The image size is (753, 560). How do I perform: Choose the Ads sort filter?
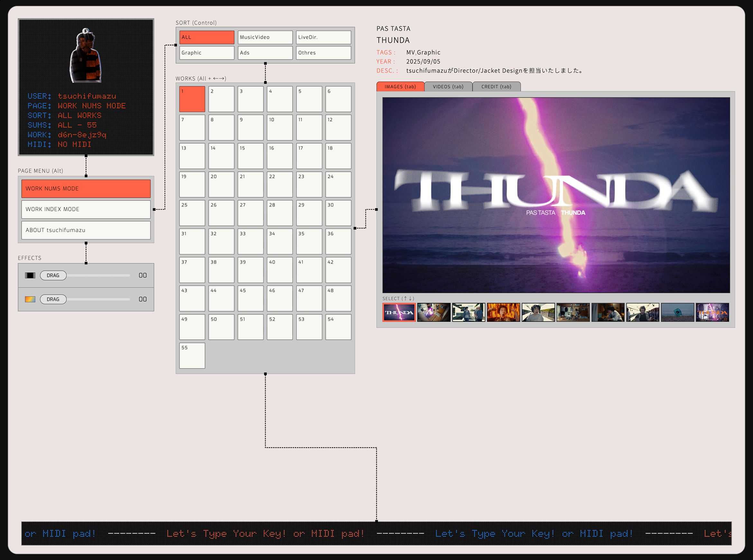tap(265, 53)
